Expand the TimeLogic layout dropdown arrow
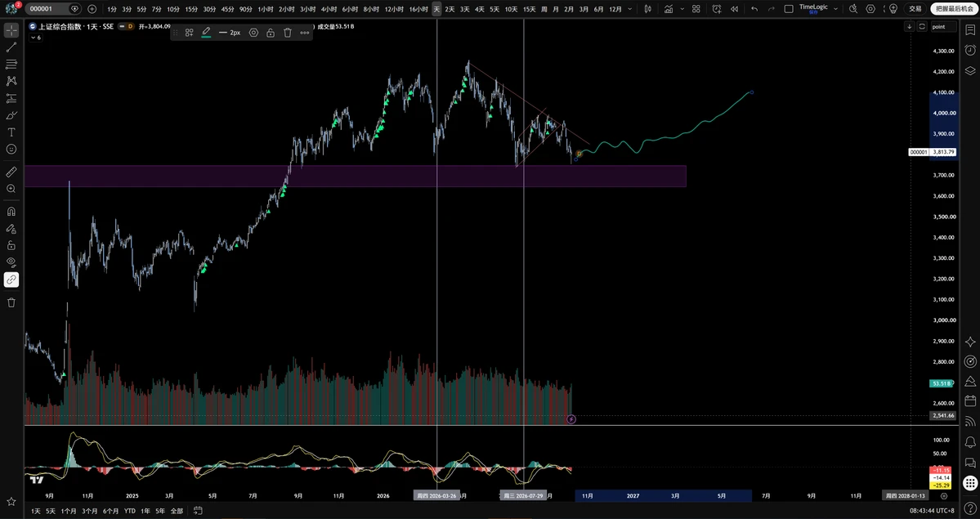Screen dimensions: 980x519 (835, 9)
